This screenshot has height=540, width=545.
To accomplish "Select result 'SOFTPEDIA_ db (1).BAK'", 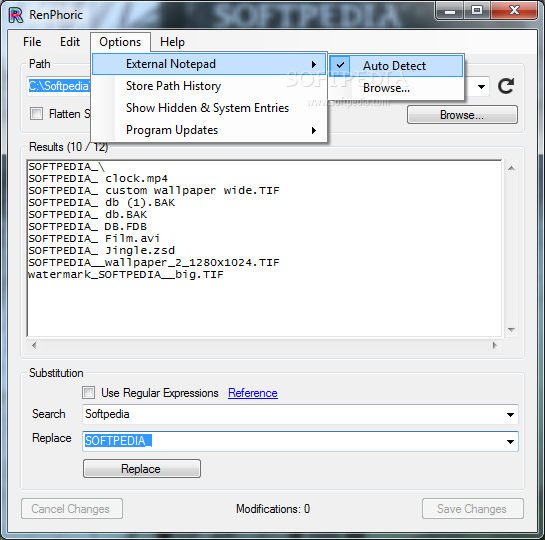I will pos(101,203).
